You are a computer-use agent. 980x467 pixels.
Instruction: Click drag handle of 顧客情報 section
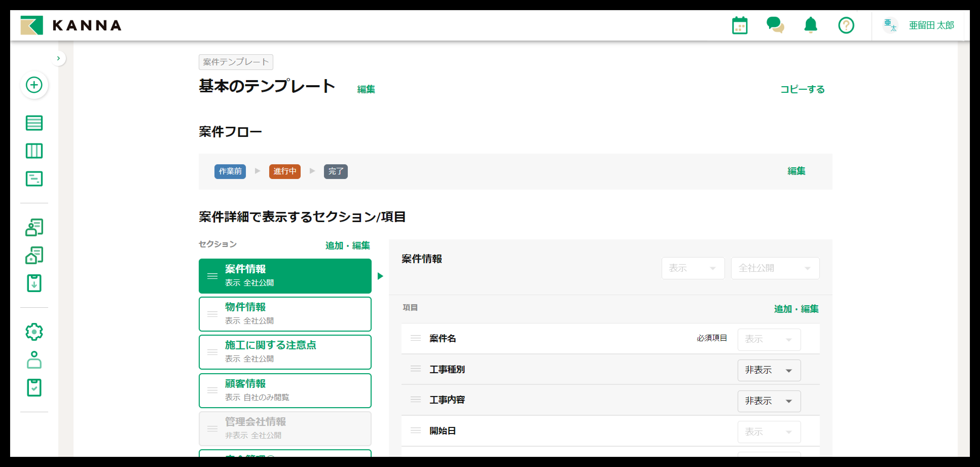212,390
